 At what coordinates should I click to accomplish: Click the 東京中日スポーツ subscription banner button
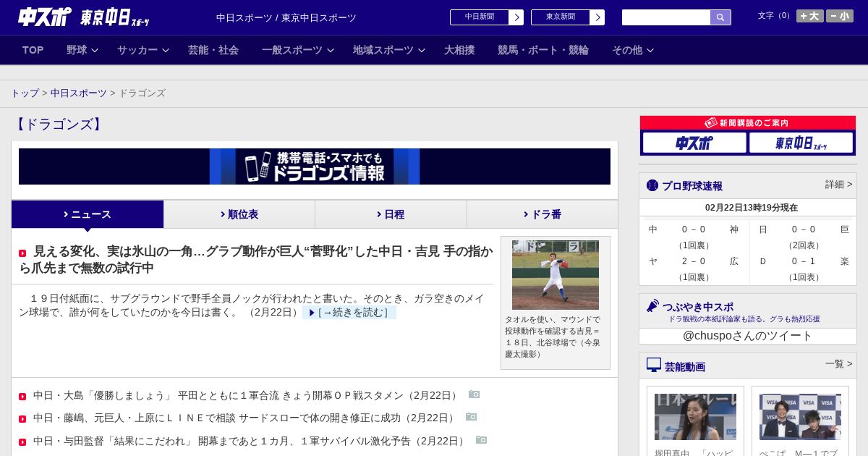(801, 143)
